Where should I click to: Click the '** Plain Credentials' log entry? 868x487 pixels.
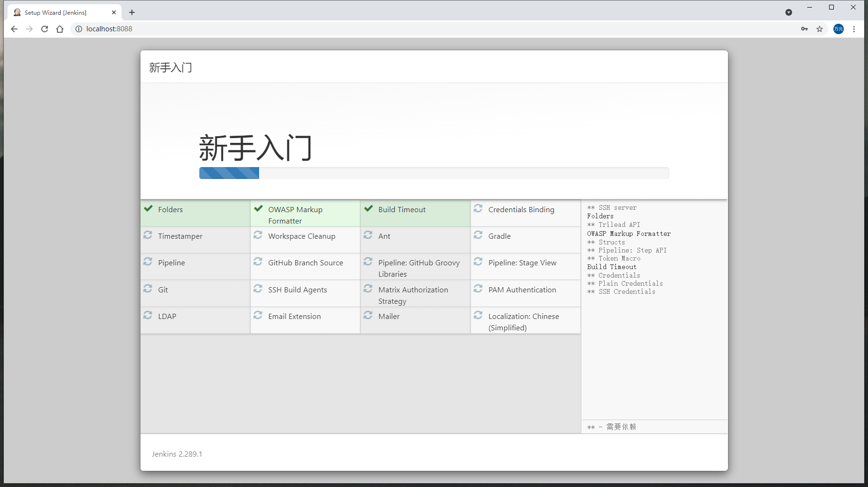625,283
